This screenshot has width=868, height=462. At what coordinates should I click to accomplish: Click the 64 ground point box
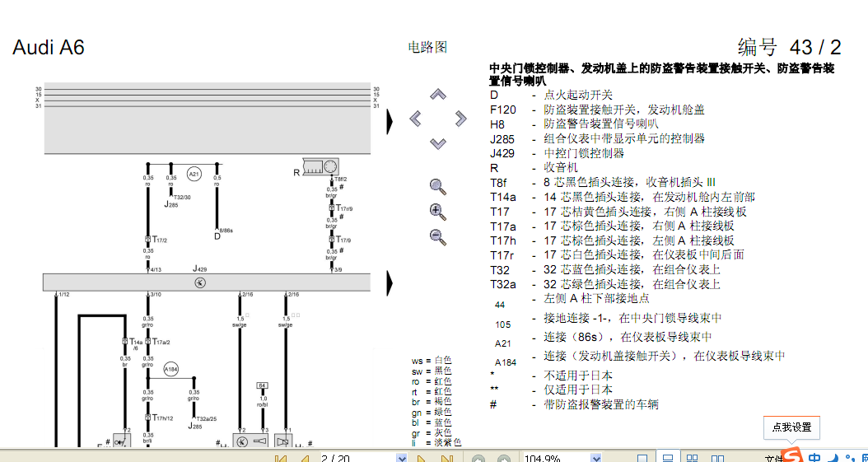[262, 385]
